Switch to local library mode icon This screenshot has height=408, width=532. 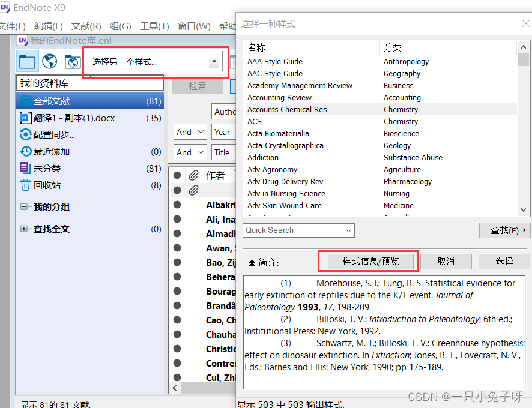27,61
